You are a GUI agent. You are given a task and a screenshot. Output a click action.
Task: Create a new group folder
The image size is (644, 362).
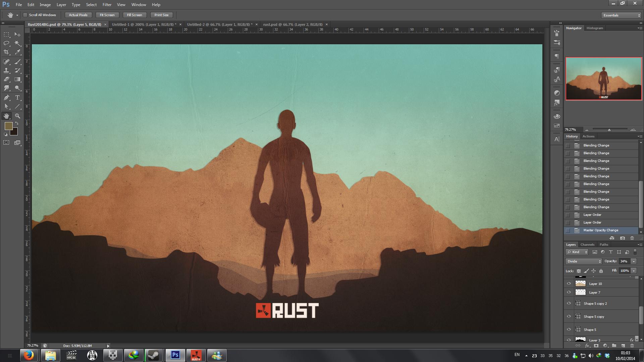click(x=614, y=346)
